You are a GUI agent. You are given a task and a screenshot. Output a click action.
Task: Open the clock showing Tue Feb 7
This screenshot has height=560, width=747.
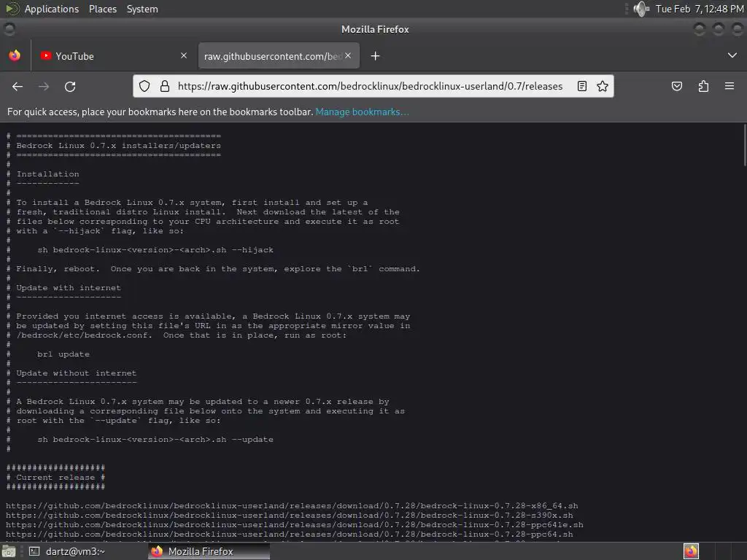700,9
